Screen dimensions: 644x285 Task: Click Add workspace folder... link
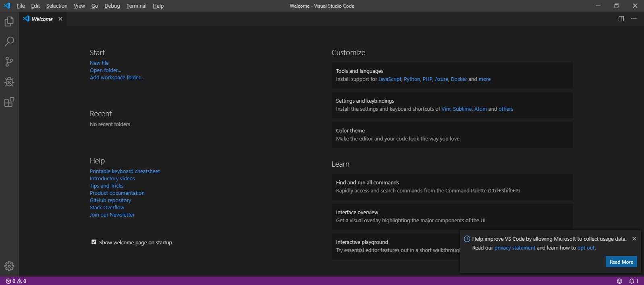(116, 77)
